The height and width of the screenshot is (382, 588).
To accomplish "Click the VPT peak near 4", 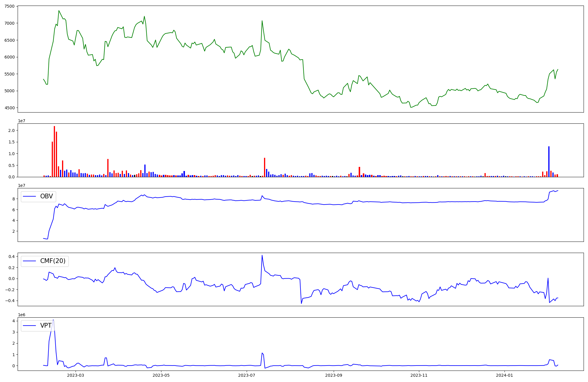I will (x=53, y=320).
